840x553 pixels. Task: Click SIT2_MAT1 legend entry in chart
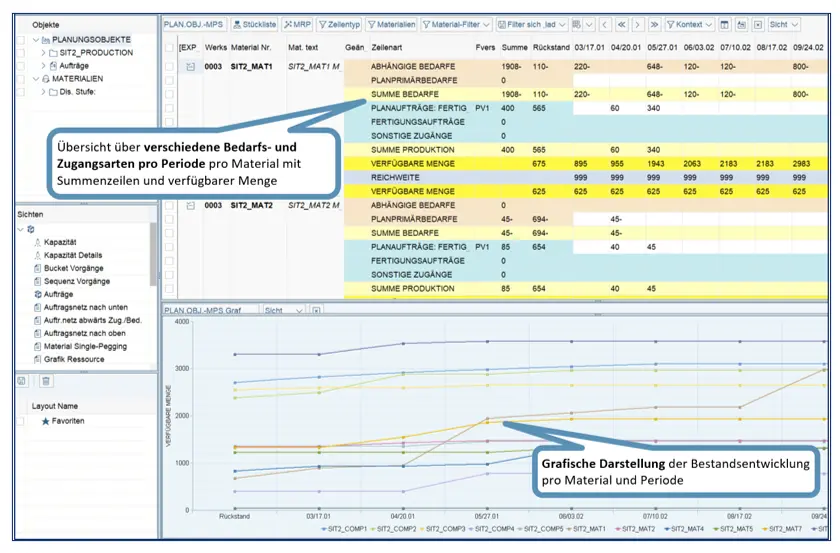[586, 529]
